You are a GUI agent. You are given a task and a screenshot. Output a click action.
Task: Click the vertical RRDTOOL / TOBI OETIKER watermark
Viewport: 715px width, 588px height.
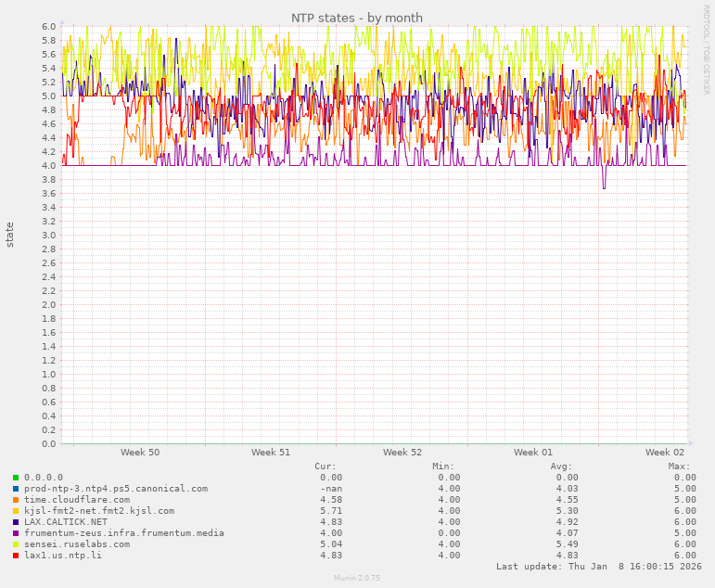(x=706, y=49)
